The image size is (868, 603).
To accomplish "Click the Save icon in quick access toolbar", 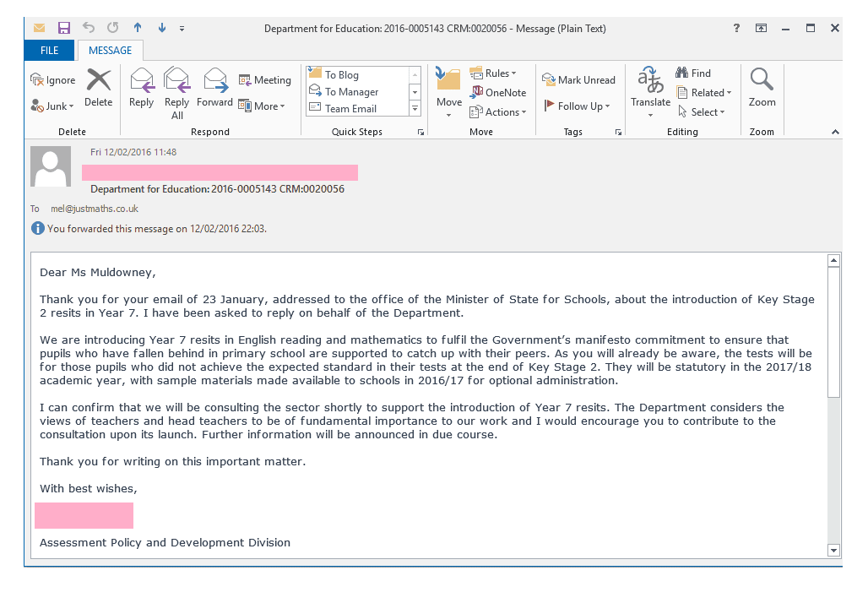I will point(64,28).
